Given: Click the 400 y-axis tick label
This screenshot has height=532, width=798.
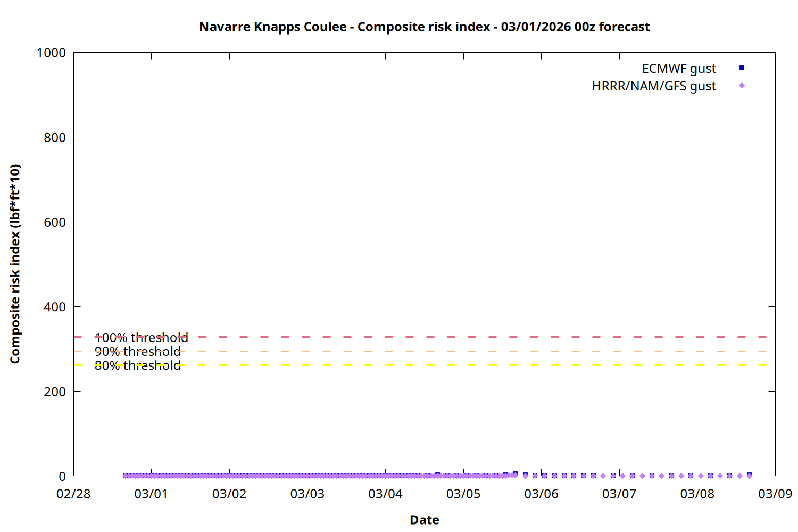Looking at the screenshot, I should 55,307.
